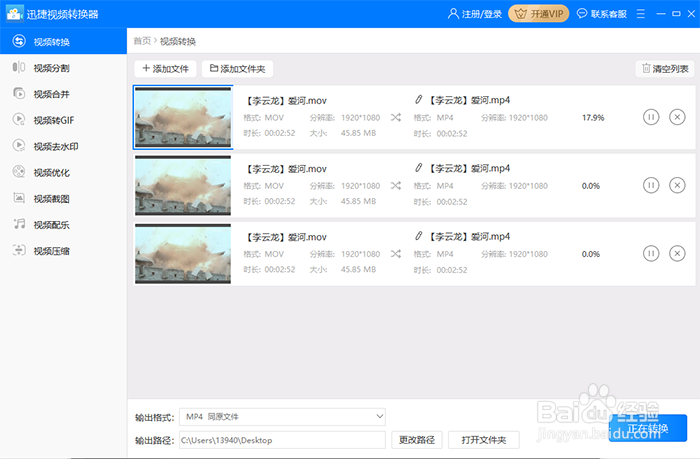Click the 更改路径 button

(417, 440)
